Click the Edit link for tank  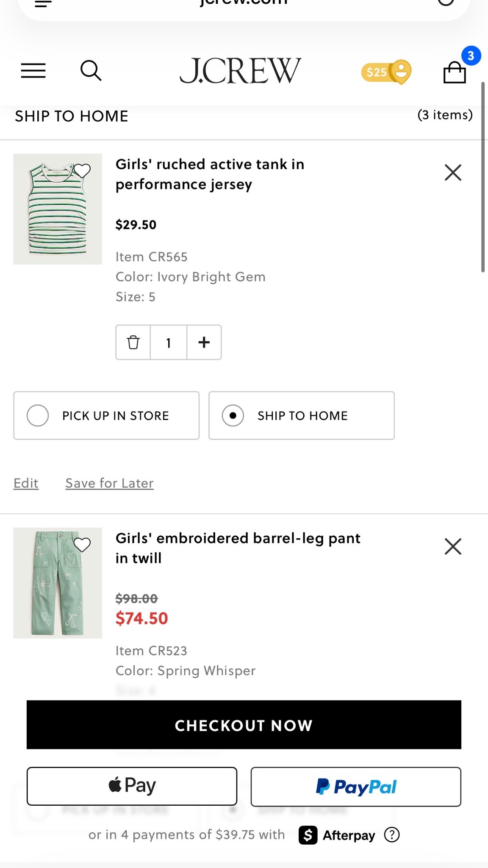[x=26, y=483]
